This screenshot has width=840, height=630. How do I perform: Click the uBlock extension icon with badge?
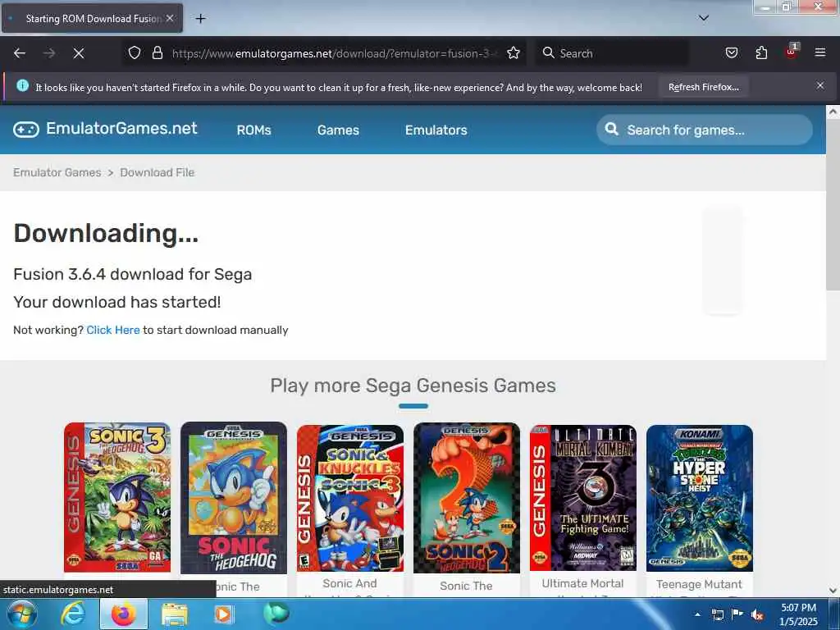click(x=792, y=52)
